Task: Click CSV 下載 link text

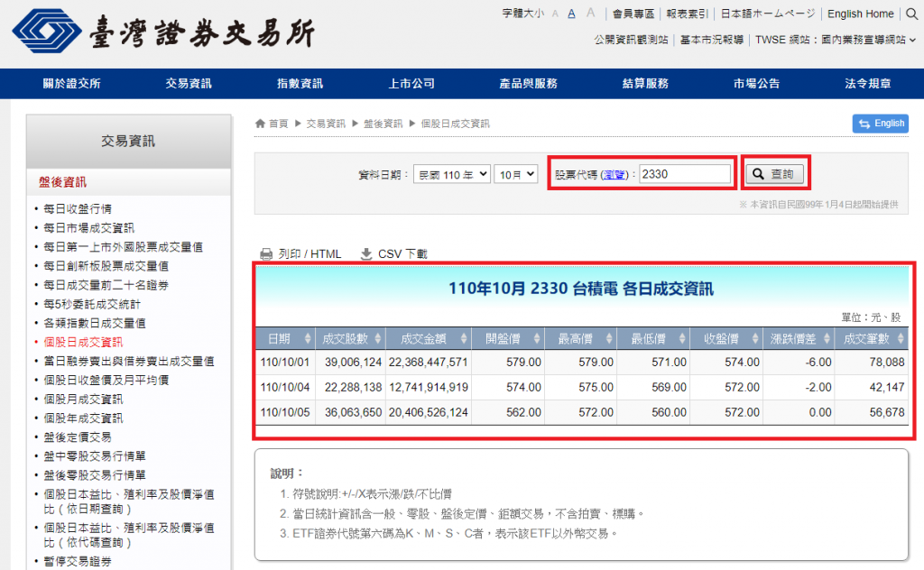Action: click(x=402, y=253)
